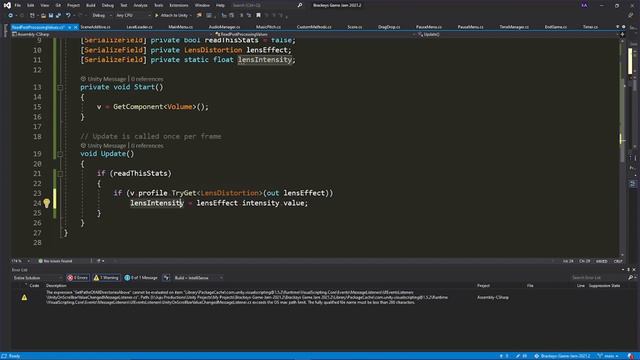The width and height of the screenshot is (640, 360).
Task: Click the notifications icon in the status bar
Action: point(631,356)
